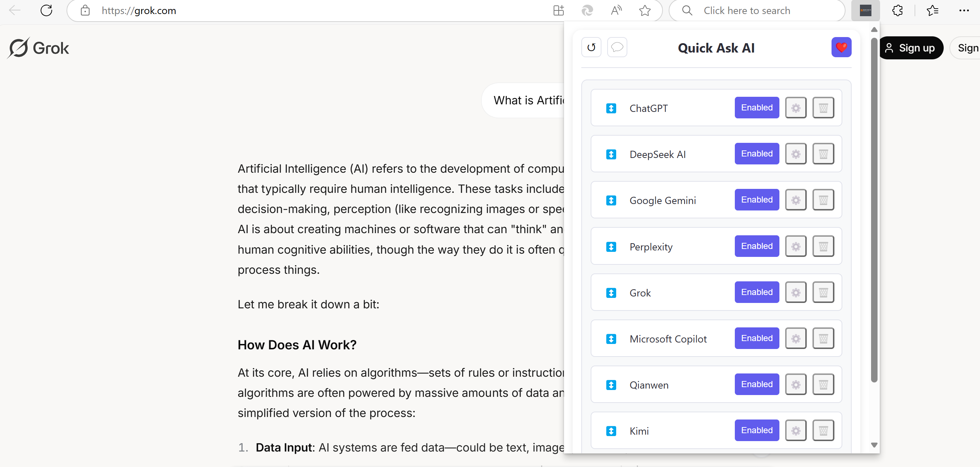Toggle the Enabled button for Microsoft Copilot

point(757,338)
